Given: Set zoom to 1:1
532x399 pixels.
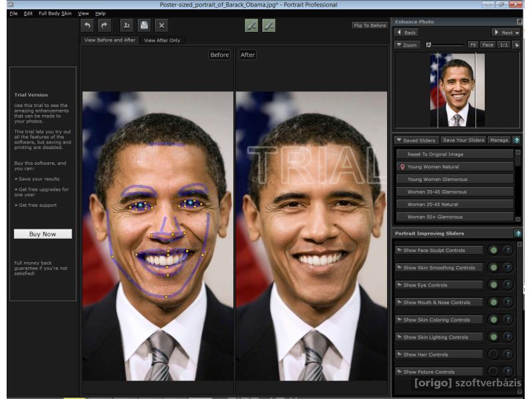Looking at the screenshot, I should click(x=504, y=45).
